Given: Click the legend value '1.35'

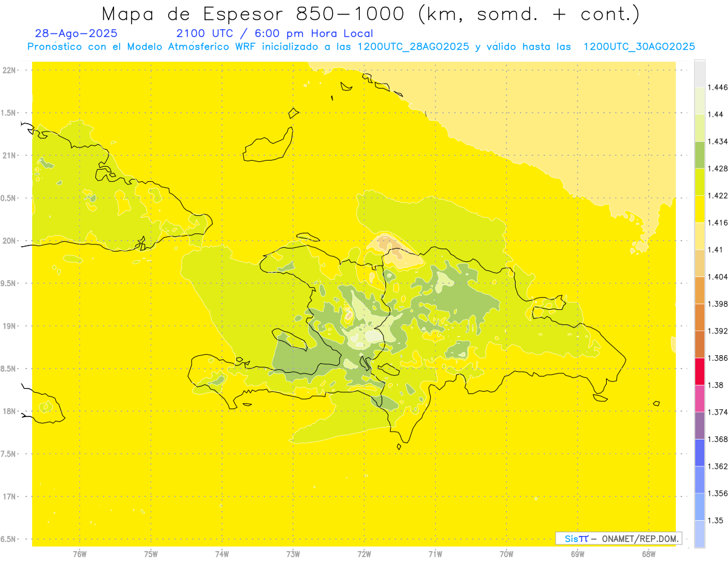Looking at the screenshot, I should (715, 520).
